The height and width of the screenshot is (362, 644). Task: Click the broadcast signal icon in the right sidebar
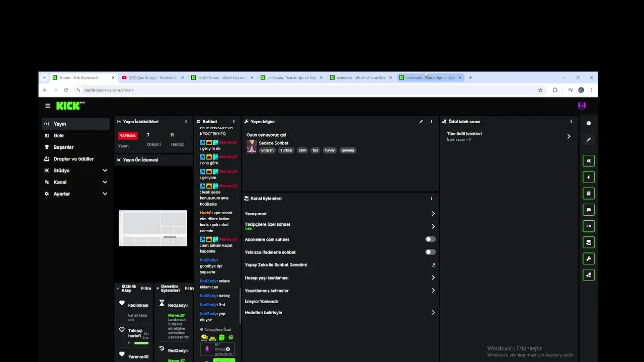[x=589, y=226]
